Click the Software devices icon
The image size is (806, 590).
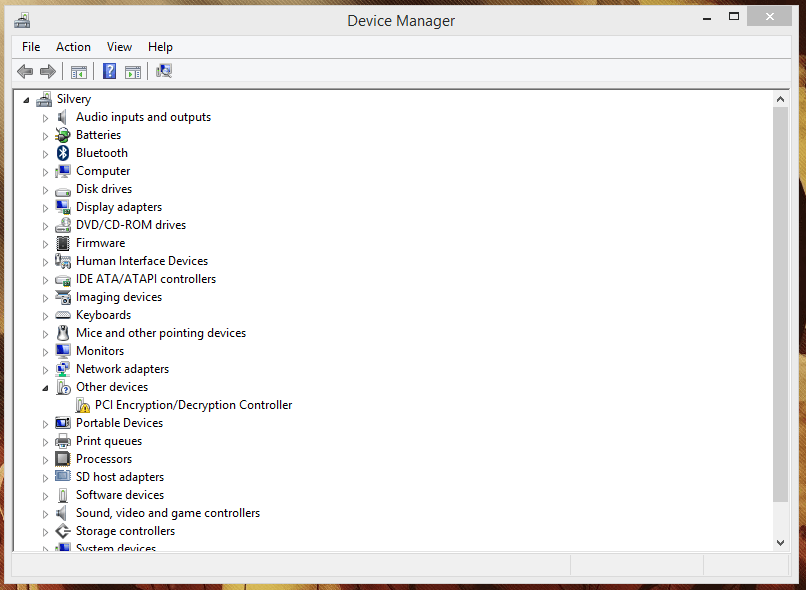coord(63,495)
